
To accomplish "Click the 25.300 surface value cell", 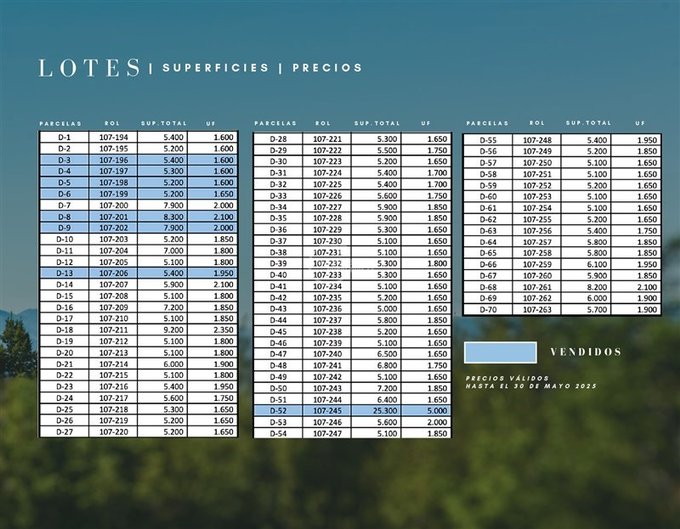I will pyautogui.click(x=376, y=411).
